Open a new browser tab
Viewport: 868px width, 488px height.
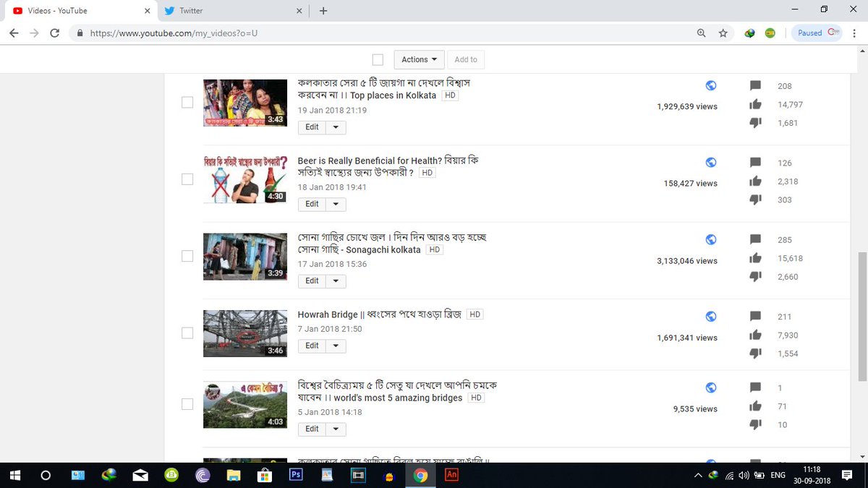323,11
